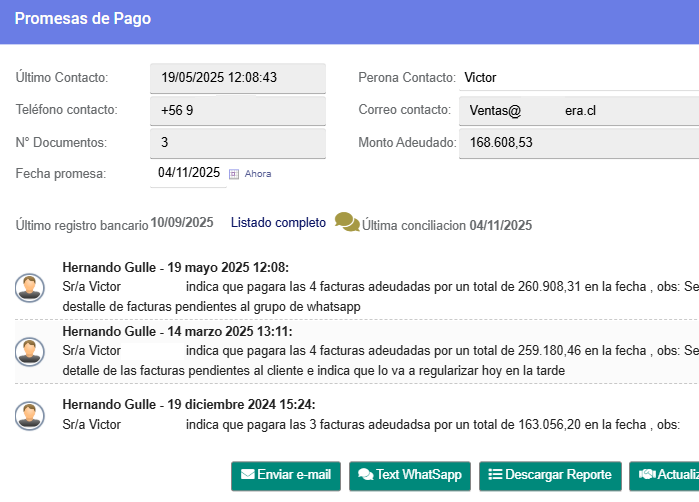Click comment heading Hernando Gulle 19 mayo 2025
Image resolution: width=699 pixels, height=502 pixels.
click(176, 267)
